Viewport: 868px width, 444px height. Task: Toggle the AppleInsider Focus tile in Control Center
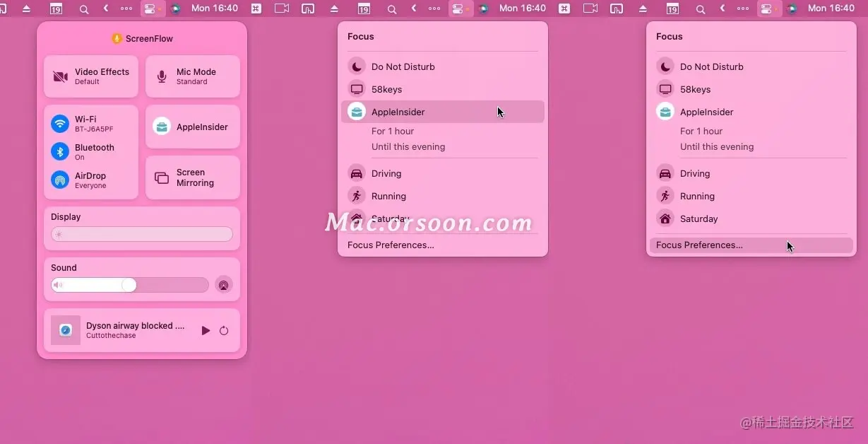(x=192, y=127)
